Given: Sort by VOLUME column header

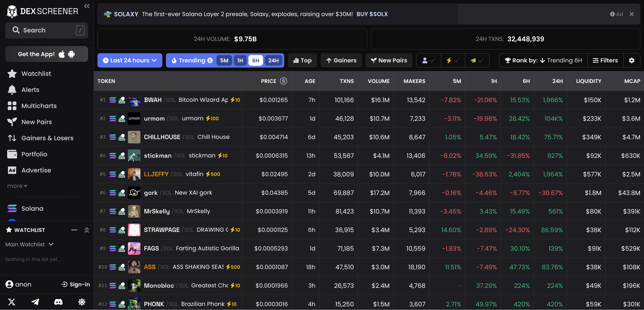Looking at the screenshot, I should (x=379, y=81).
